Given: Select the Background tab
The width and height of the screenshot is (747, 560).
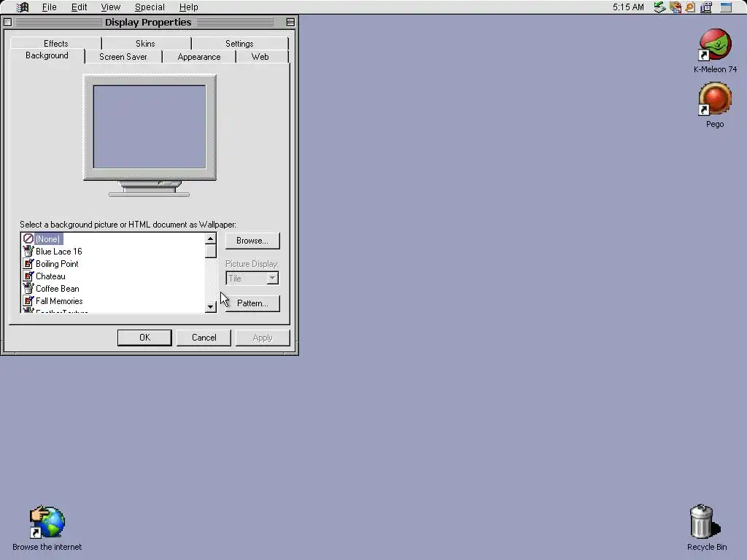Looking at the screenshot, I should pyautogui.click(x=47, y=55).
